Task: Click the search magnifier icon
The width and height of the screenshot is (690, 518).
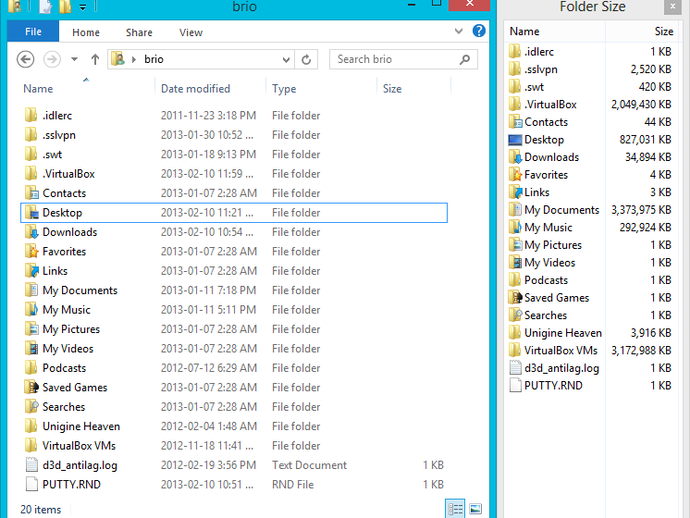Action: 465,59
